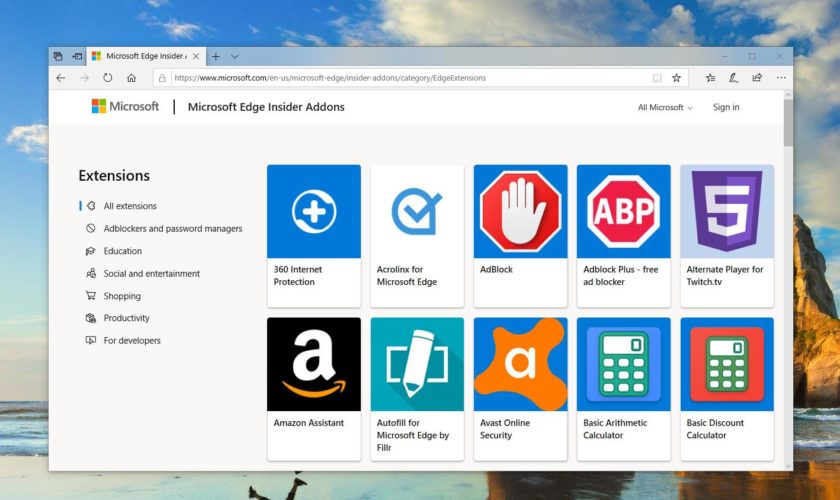Image resolution: width=840 pixels, height=500 pixels.
Task: Open a new tab with plus button
Action: point(216,56)
